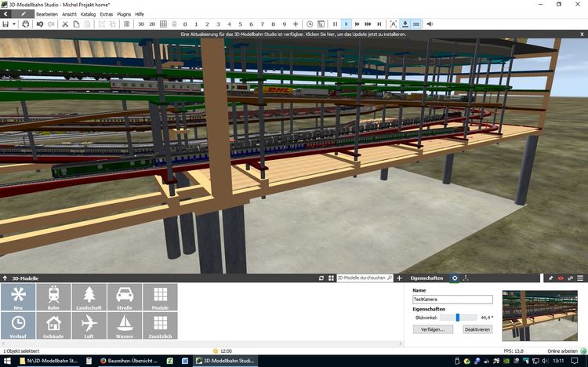Set simulation to double speed
Screen dimensions: 588x367
(358, 24)
